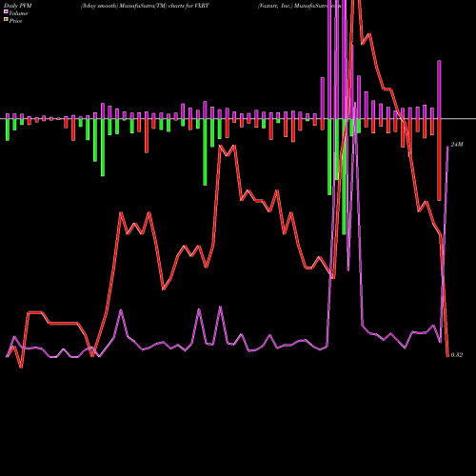The width and height of the screenshot is (476, 476).
Task: Click the Price legend swatch
Action: (6, 20)
